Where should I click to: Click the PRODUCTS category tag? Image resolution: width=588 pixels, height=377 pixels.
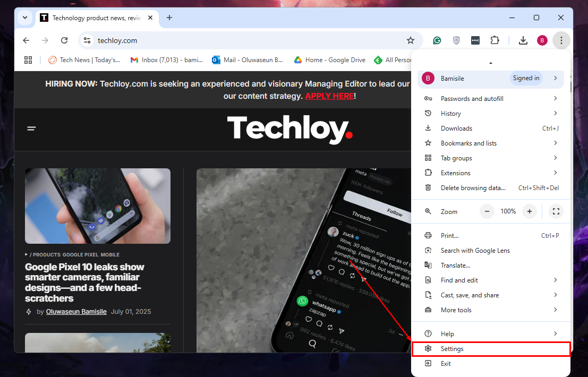pyautogui.click(x=47, y=255)
